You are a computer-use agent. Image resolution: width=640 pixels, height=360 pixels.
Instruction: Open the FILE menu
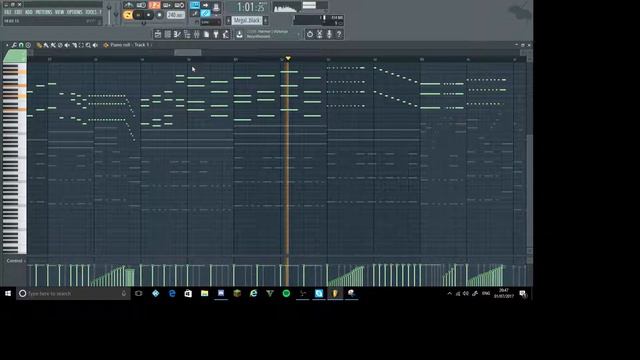click(x=8, y=12)
